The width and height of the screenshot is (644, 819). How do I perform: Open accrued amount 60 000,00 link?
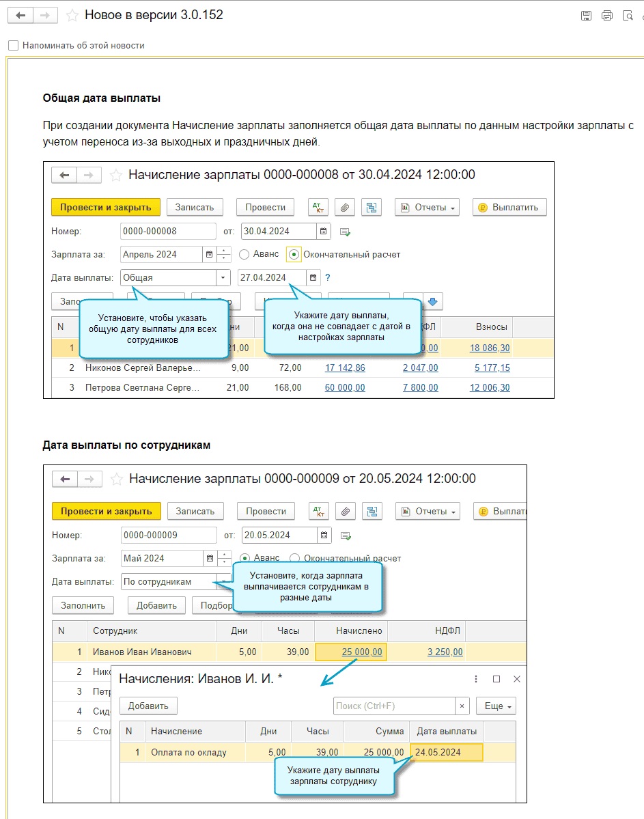pyautogui.click(x=345, y=387)
